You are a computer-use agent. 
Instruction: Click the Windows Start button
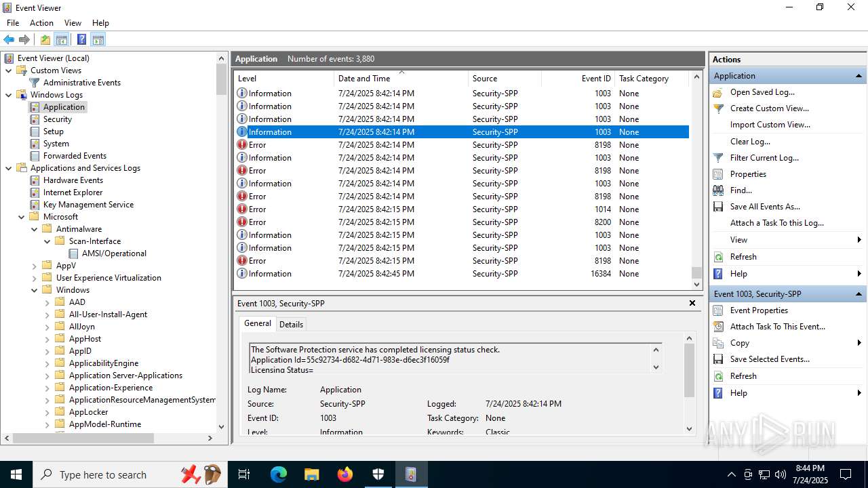(16, 474)
